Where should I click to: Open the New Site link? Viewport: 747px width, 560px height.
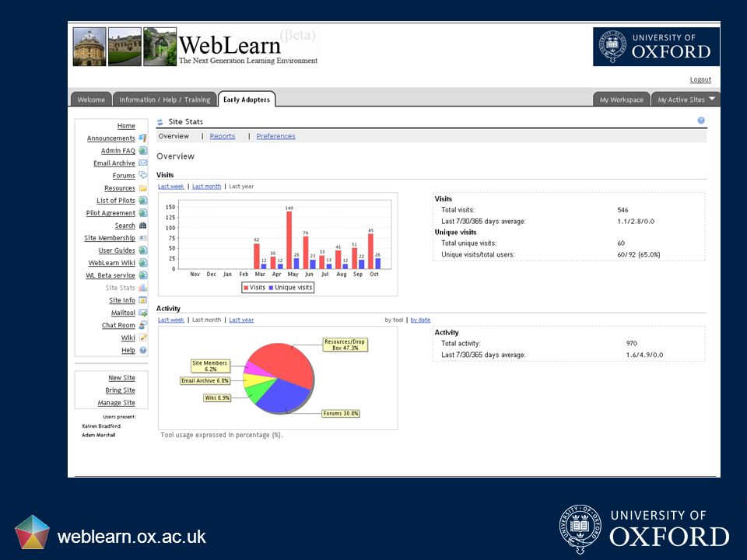tap(121, 378)
